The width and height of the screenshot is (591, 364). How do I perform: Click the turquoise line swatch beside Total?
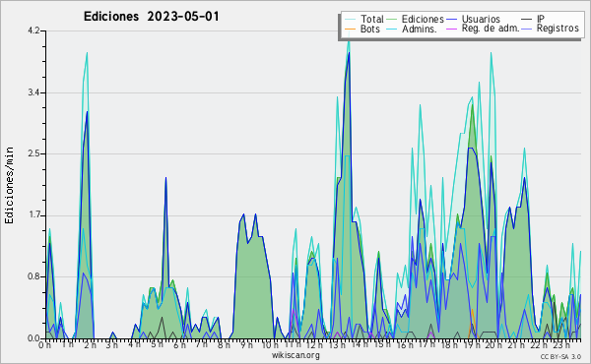point(350,20)
